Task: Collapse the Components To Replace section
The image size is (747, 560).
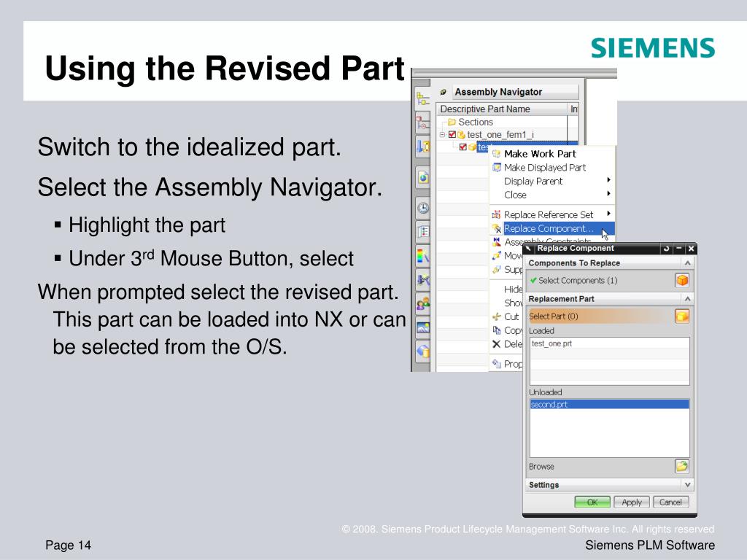Action: tap(687, 262)
